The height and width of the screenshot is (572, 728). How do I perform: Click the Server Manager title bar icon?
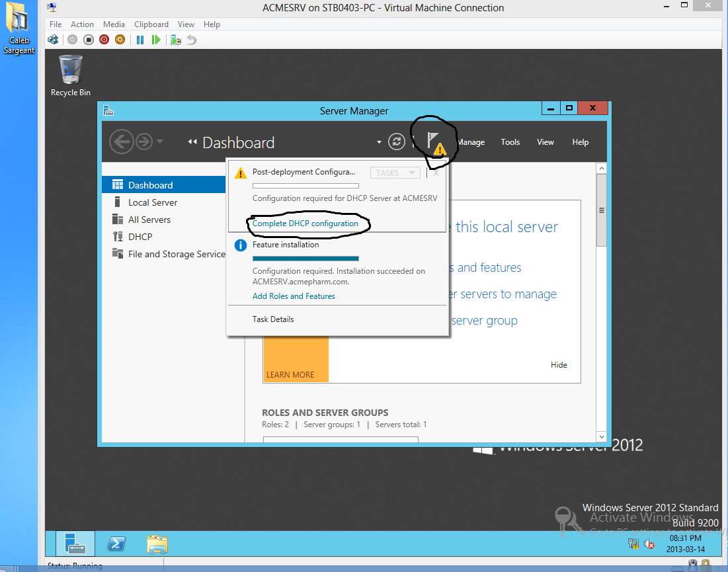point(108,110)
